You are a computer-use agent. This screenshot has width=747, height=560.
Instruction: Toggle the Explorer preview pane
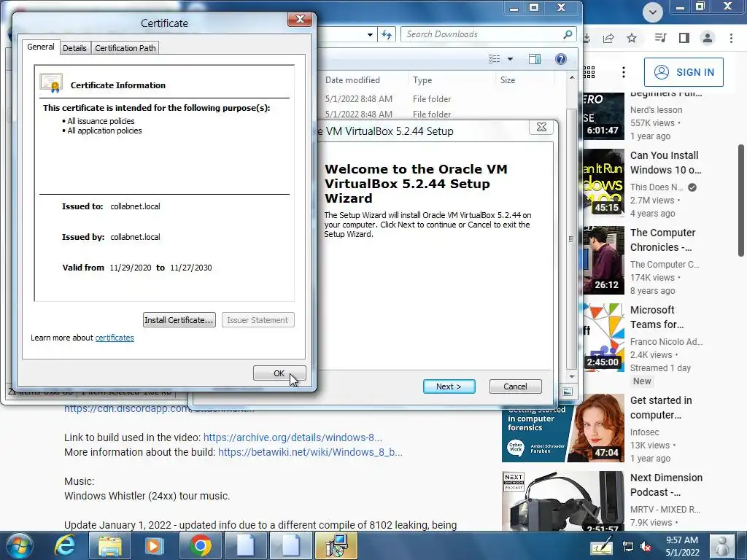tap(535, 59)
